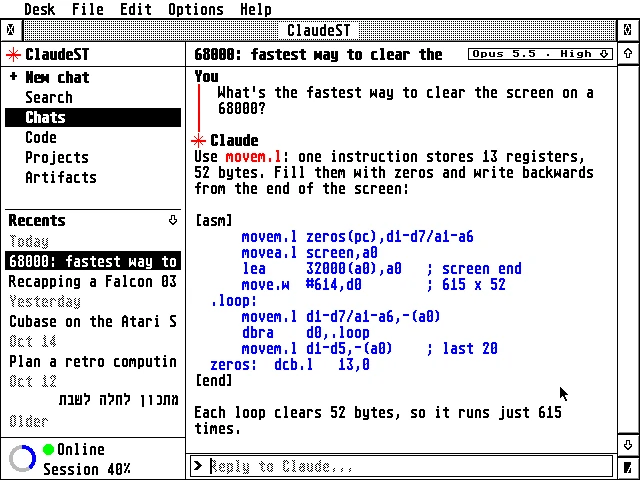640x480 pixels.
Task: Select the Chats sidebar item
Action: coord(93,118)
